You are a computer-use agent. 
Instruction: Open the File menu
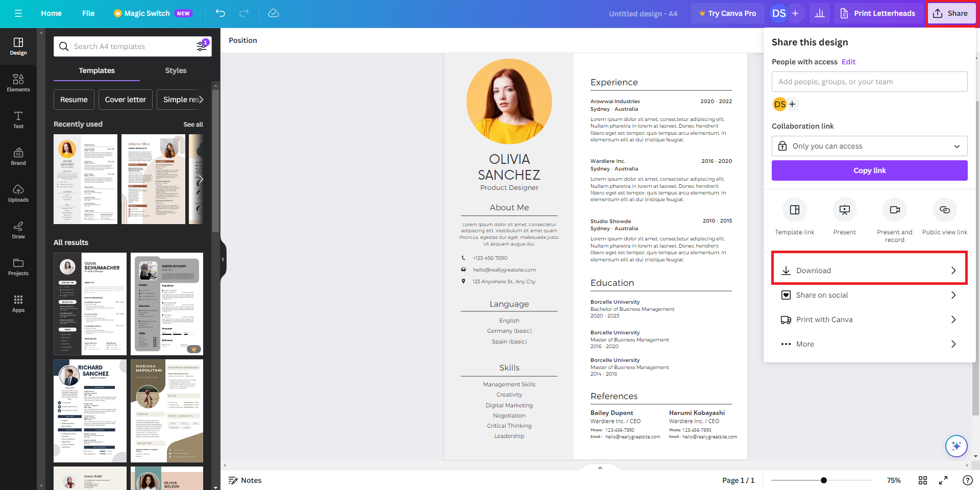[x=88, y=13]
